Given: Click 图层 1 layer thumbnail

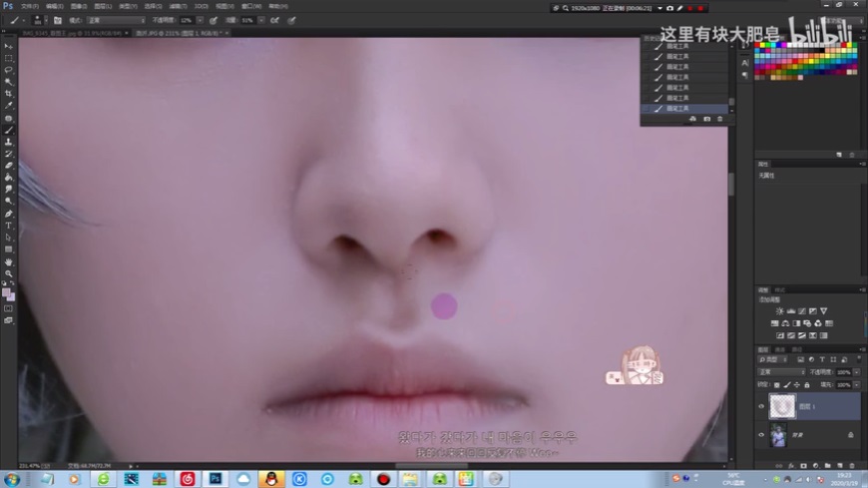Looking at the screenshot, I should (782, 406).
